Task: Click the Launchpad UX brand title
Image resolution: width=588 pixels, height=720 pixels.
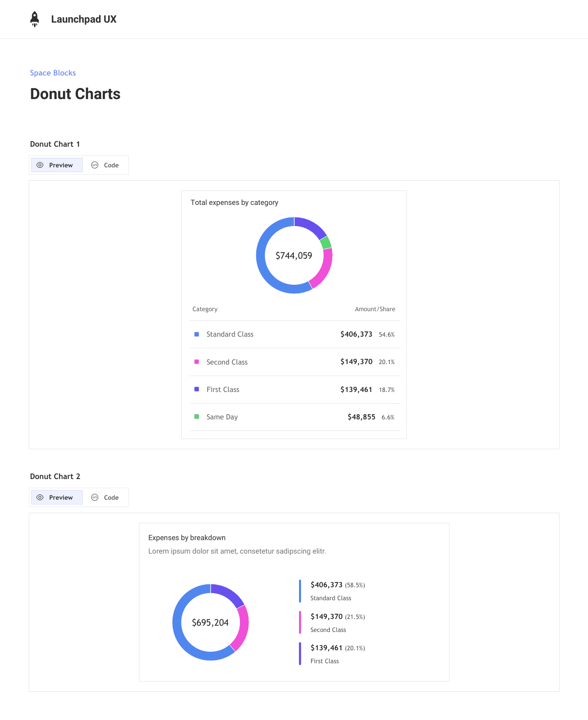Action: [84, 19]
